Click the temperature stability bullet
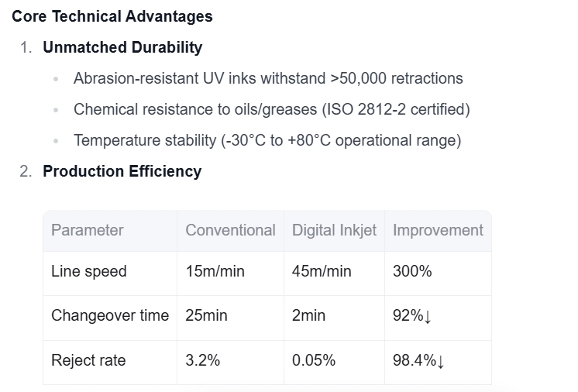The width and height of the screenshot is (578, 392). (267, 140)
